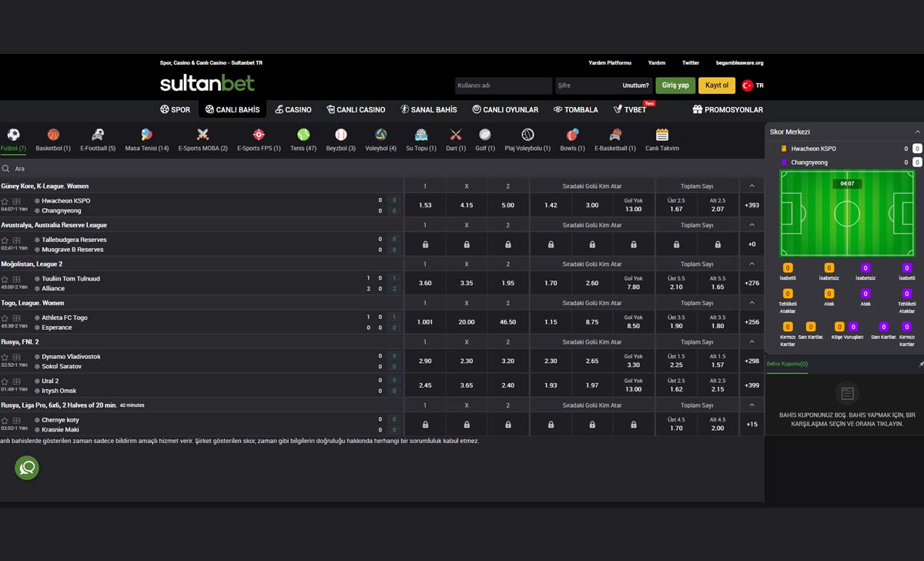
Task: Open statistics icon for Tallebudgera Reserves match
Action: coord(17,240)
